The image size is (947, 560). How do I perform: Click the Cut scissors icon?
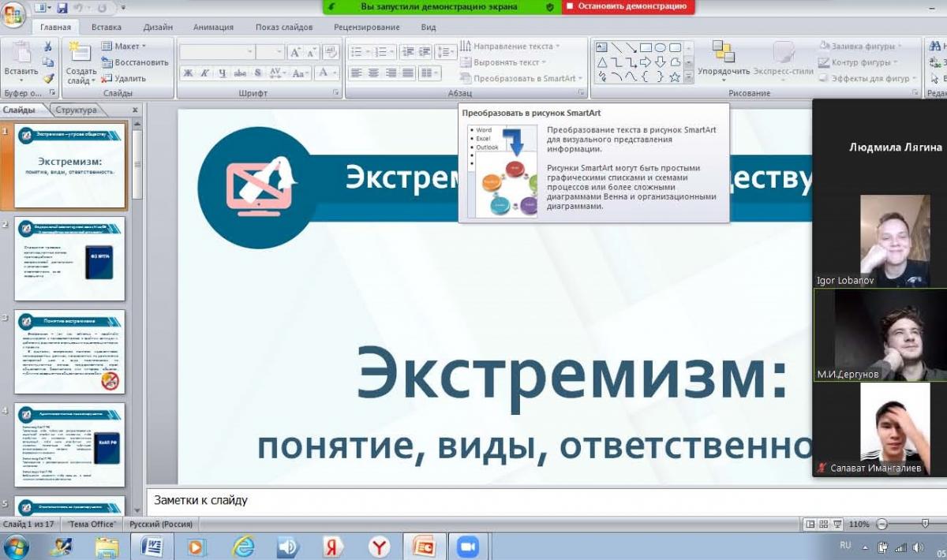(x=48, y=47)
